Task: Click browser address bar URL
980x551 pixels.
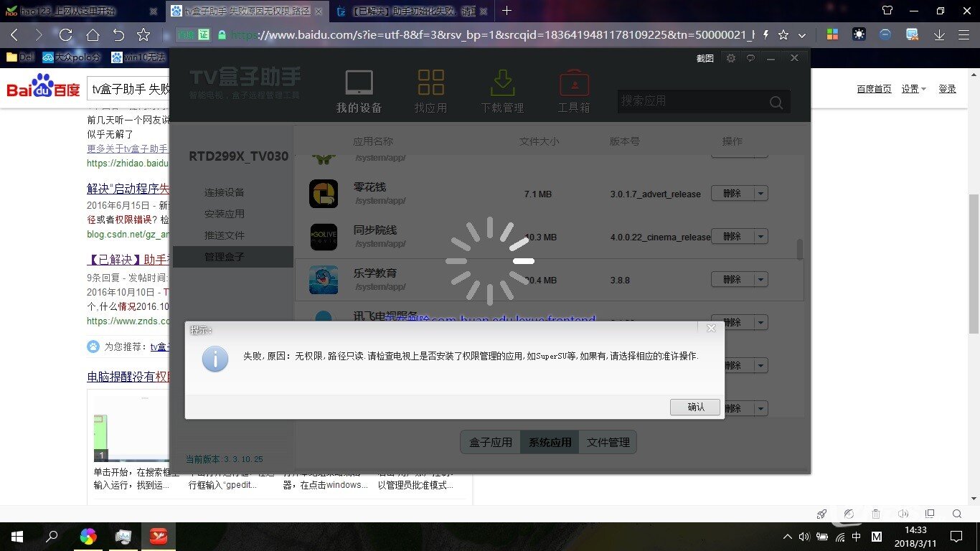Action: 493,35
